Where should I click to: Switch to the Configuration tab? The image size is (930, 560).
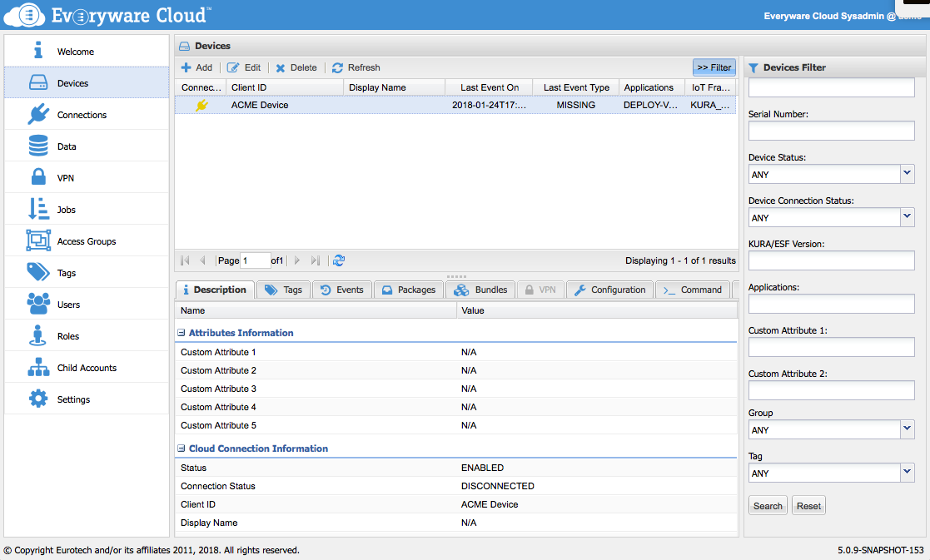point(609,290)
